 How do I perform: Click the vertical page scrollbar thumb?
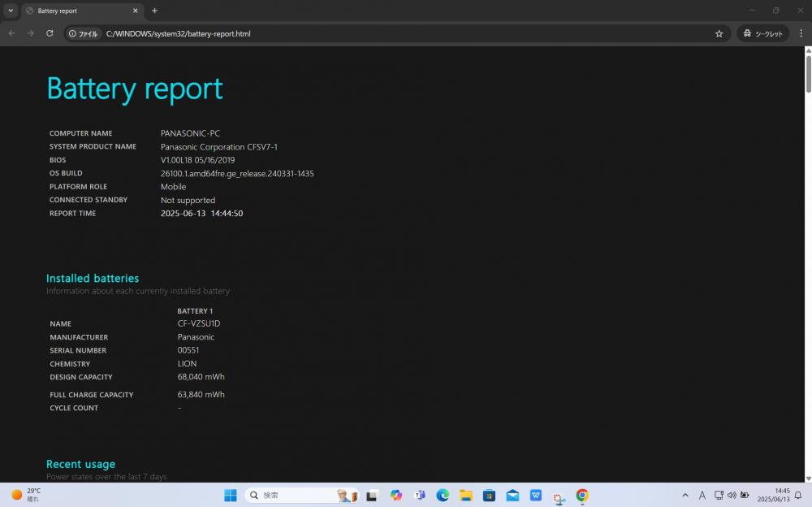[x=808, y=74]
